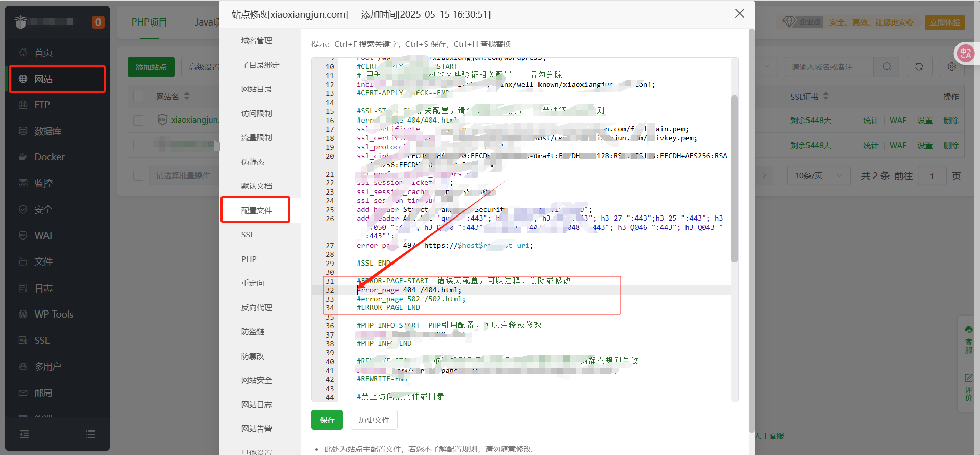Image resolution: width=980 pixels, height=455 pixels.
Task: Click the refresh icon in the toolbar
Action: click(919, 67)
